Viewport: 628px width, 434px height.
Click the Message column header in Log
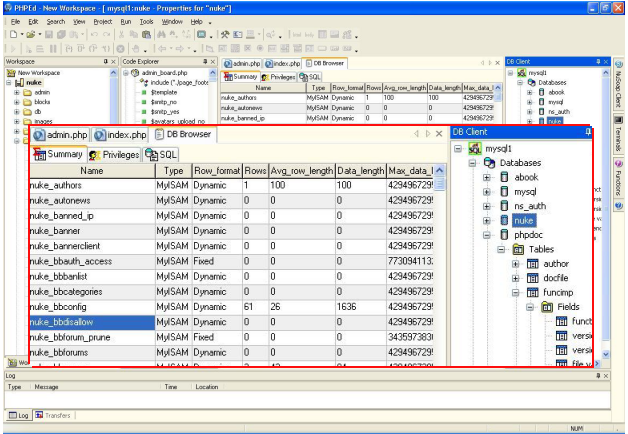click(x=46, y=387)
